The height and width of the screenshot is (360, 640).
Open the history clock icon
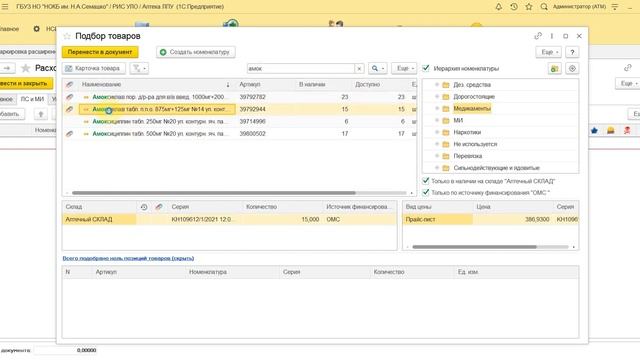tap(514, 7)
